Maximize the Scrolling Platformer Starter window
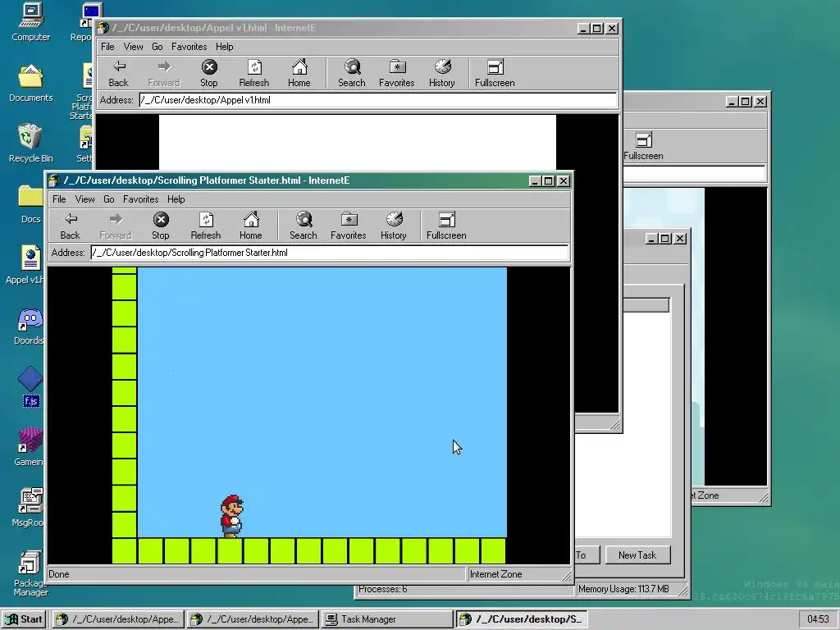 click(x=549, y=181)
